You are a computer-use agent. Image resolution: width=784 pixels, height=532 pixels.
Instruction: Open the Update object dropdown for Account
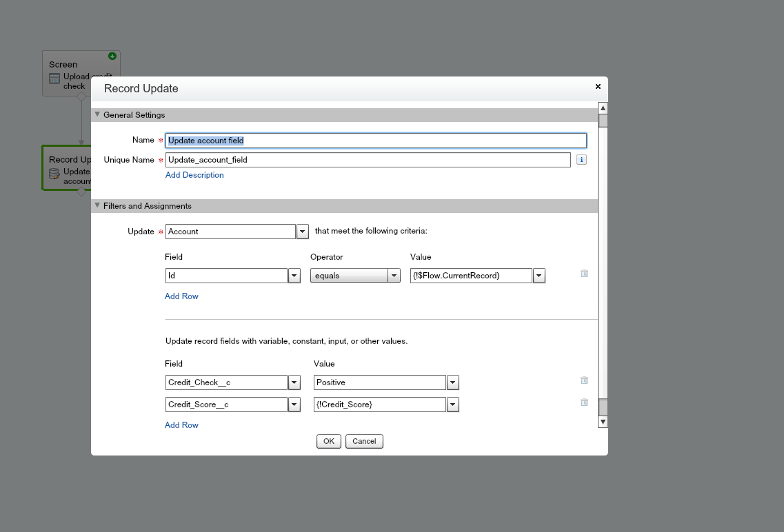[x=302, y=232]
